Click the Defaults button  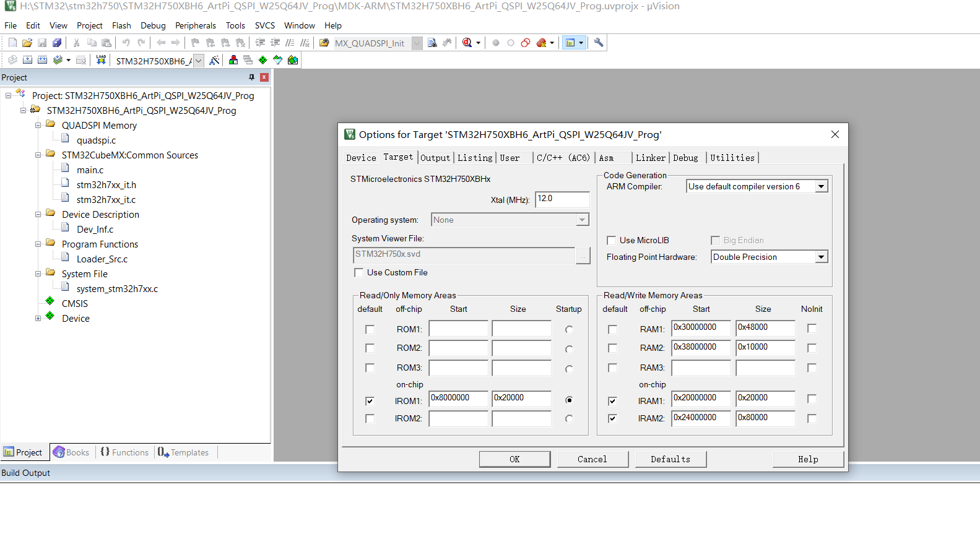pos(670,459)
